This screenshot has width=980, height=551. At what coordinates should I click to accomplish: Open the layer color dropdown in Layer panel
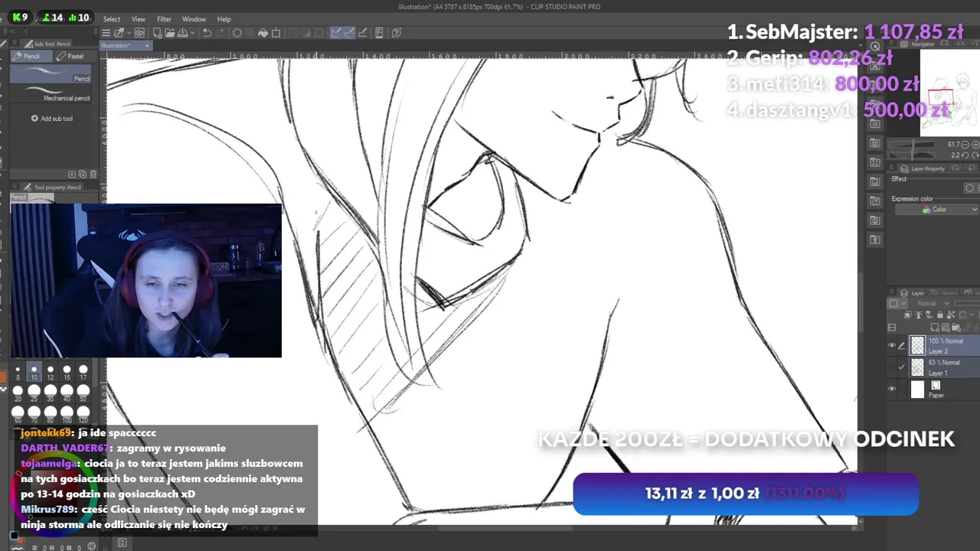[x=897, y=303]
